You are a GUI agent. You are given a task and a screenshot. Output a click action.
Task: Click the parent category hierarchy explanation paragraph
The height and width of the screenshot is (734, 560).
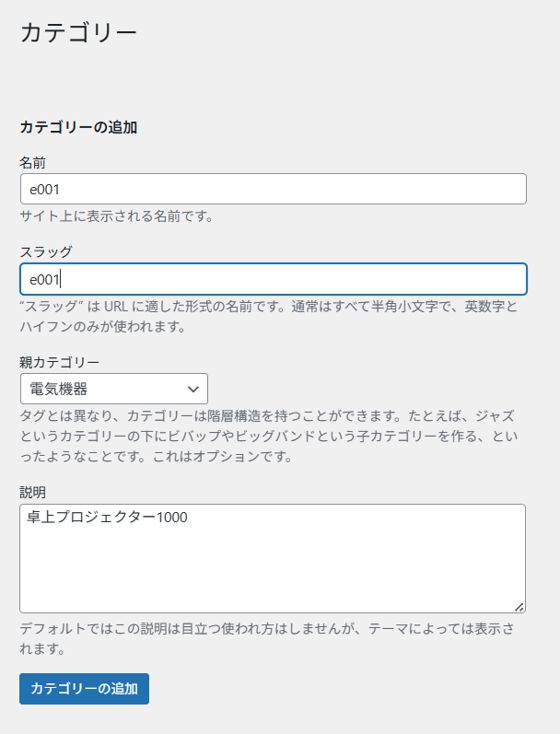coord(269,436)
